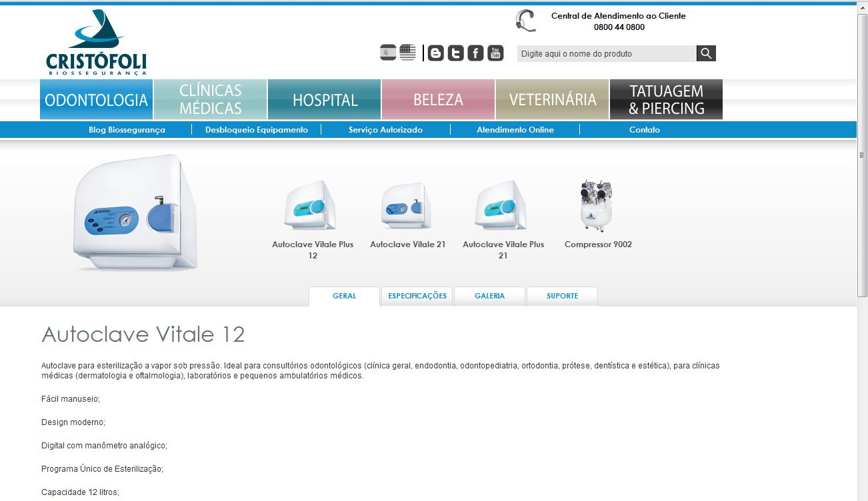Open the Twitter social icon
The height and width of the screenshot is (501, 868).
(455, 53)
